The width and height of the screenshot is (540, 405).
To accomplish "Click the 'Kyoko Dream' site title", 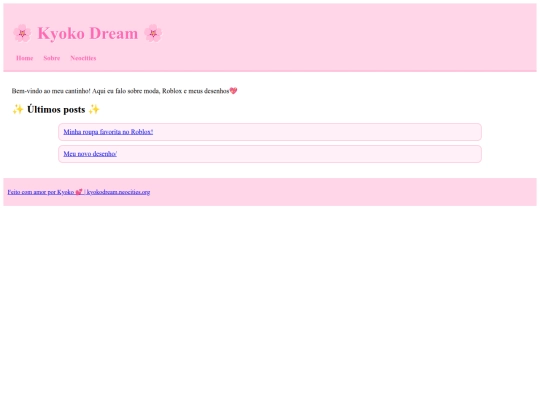I will point(87,33).
